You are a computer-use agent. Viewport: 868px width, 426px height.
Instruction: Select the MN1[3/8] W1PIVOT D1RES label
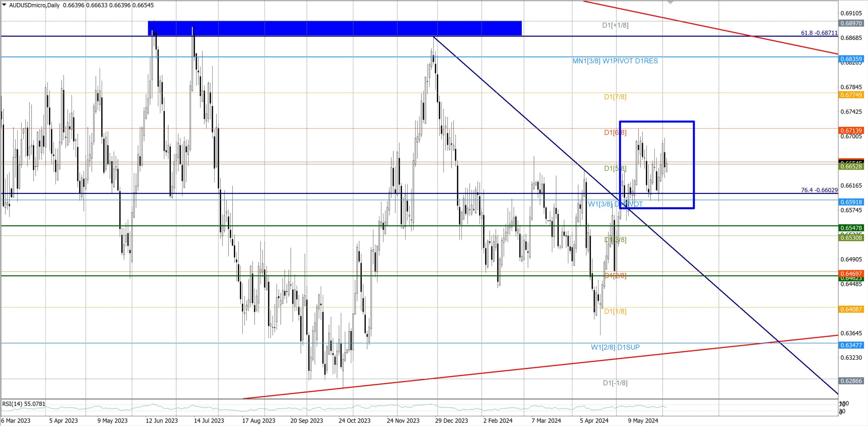coord(615,61)
